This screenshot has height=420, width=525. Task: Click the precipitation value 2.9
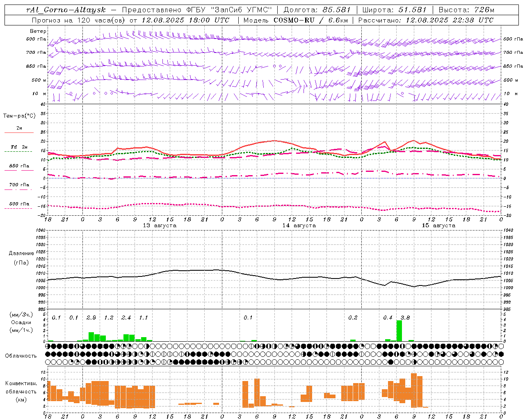click(x=91, y=318)
